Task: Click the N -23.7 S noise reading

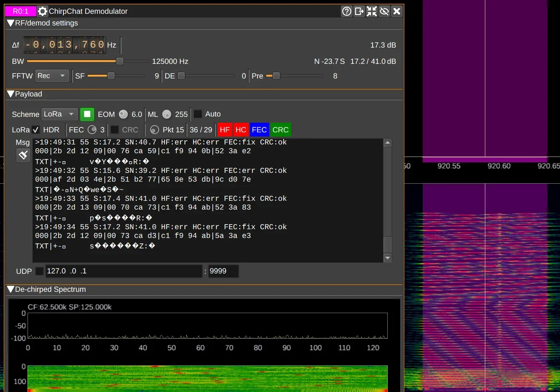Action: 329,61
